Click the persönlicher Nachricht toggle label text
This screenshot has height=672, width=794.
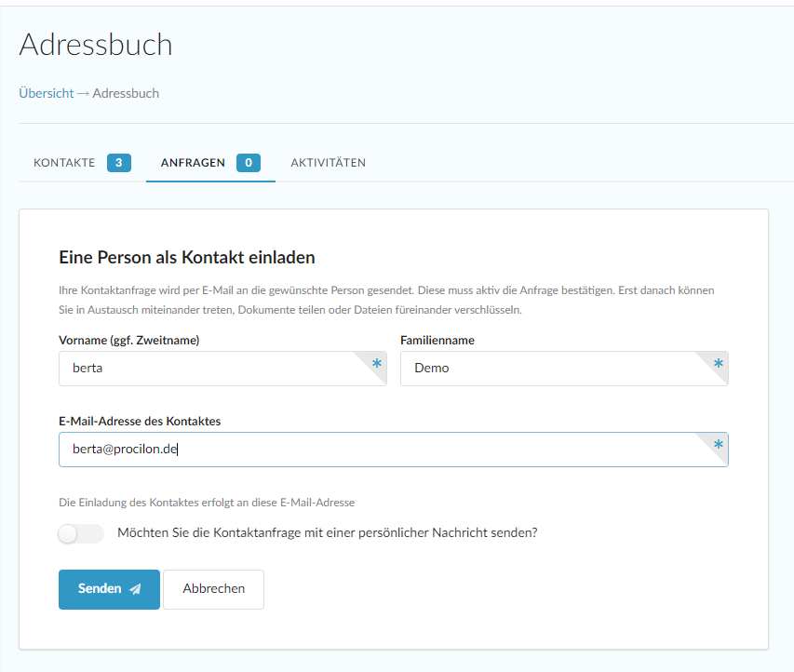point(328,533)
